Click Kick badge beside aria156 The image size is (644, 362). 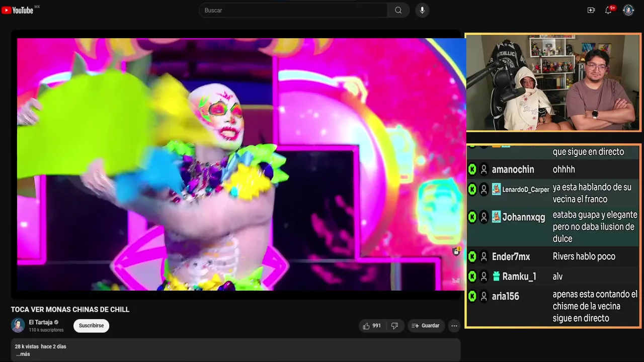(472, 297)
